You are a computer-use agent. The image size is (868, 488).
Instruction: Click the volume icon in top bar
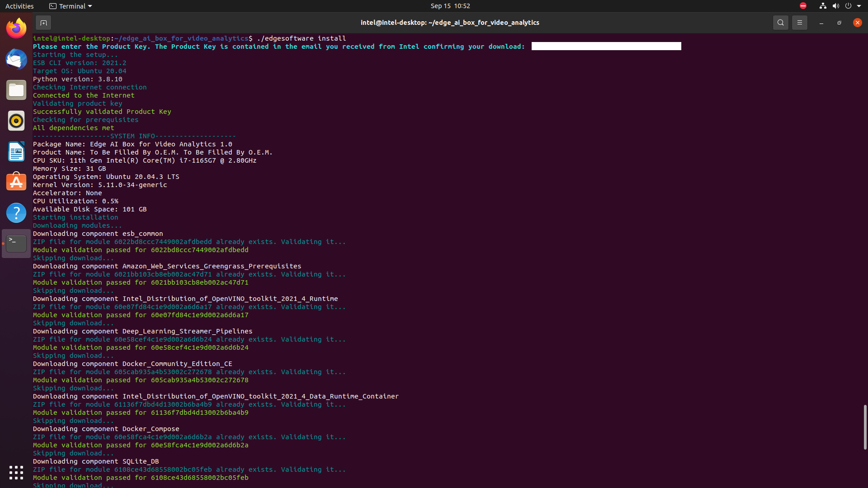(835, 6)
